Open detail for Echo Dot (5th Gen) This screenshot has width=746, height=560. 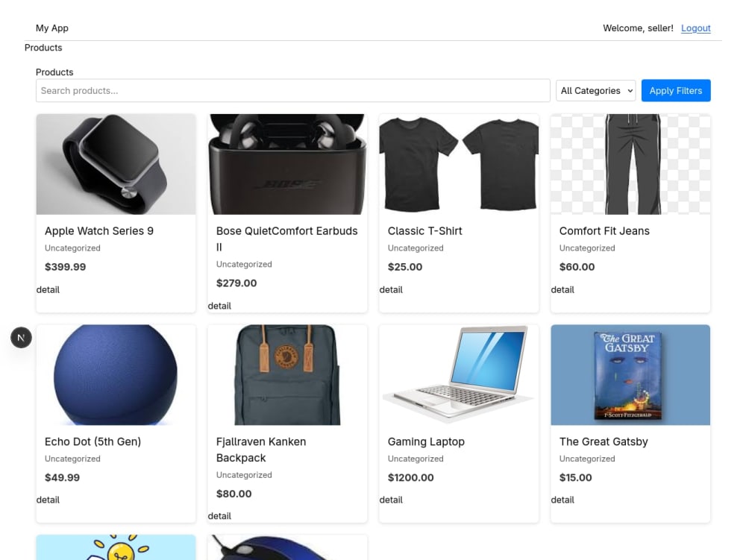(48, 500)
